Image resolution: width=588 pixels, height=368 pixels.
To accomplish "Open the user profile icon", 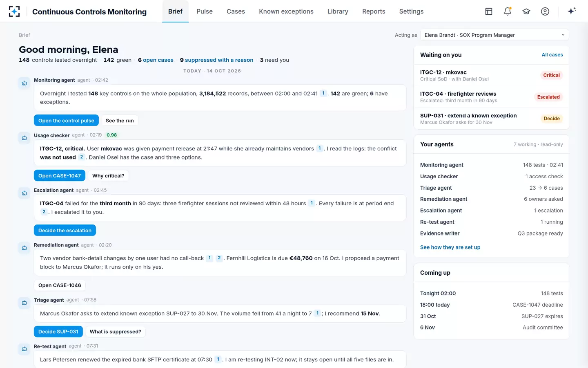I will tap(545, 11).
